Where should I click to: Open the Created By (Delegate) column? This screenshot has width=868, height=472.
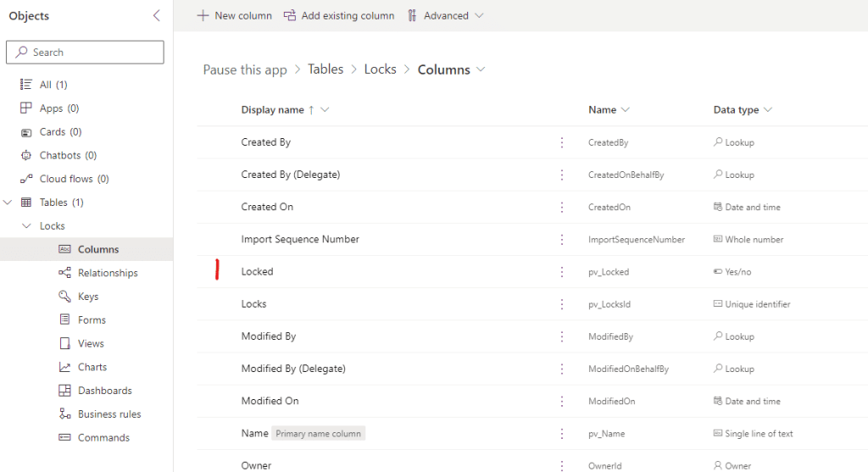point(291,175)
